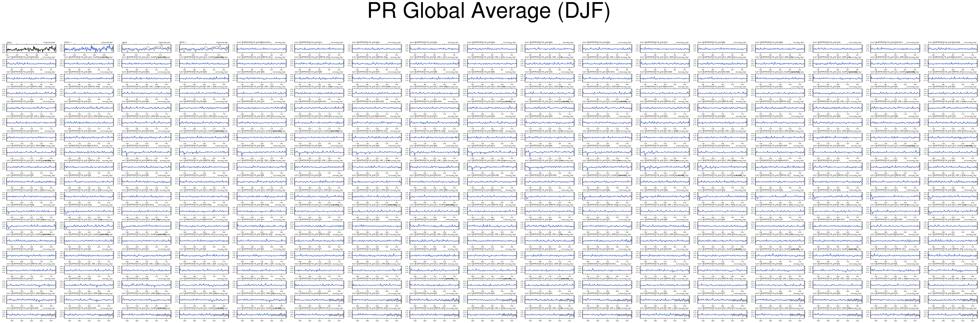Open the SSI_VSK_L.001a solar run plot
Image resolution: width=980 pixels, height=323 pixels.
point(434,63)
